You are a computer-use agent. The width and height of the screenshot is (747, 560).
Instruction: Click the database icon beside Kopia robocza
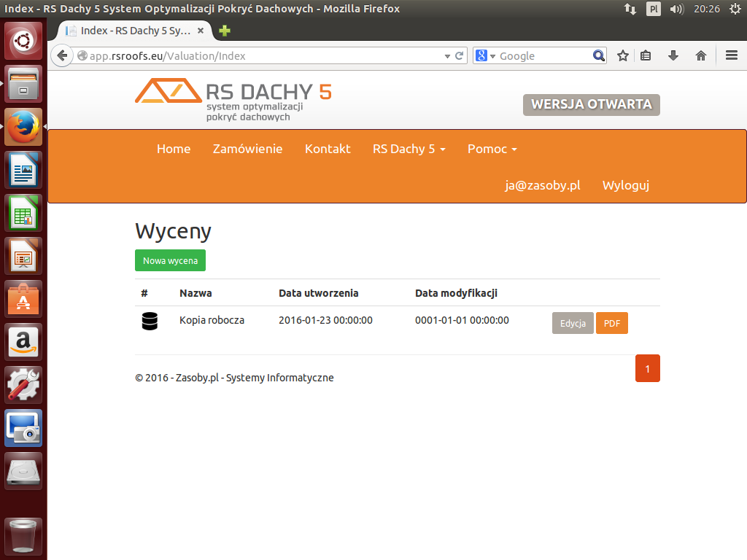coord(150,321)
